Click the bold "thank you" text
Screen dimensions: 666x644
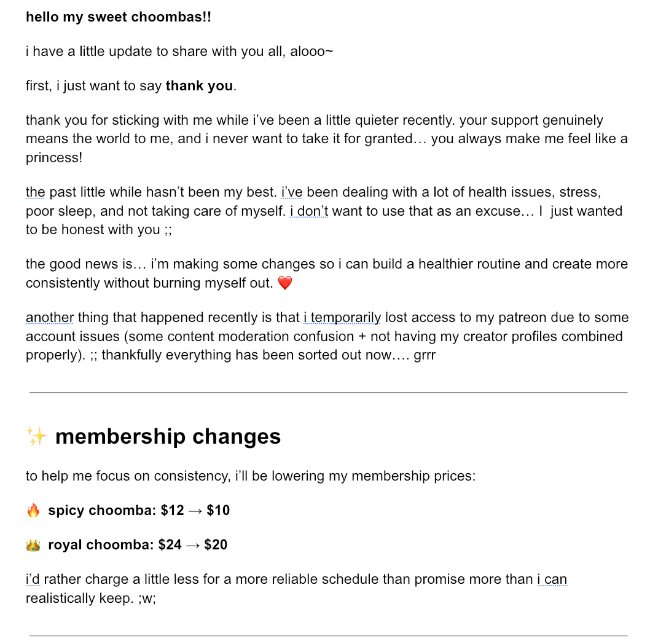[199, 86]
